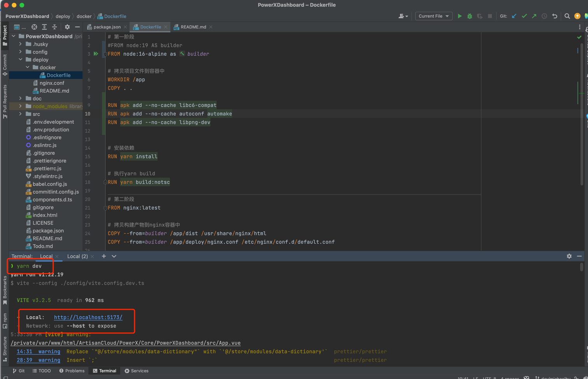
Task: Click the rollback undo arrow icon
Action: click(555, 16)
